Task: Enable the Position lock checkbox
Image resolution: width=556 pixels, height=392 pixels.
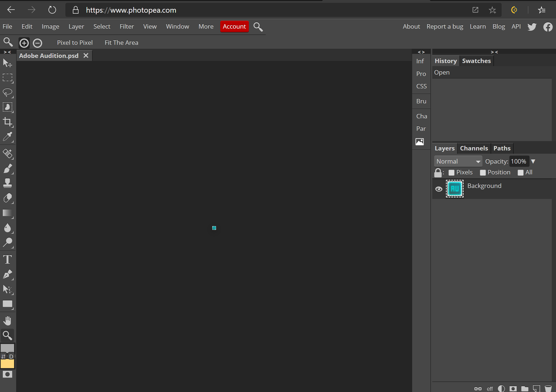Action: [483, 172]
